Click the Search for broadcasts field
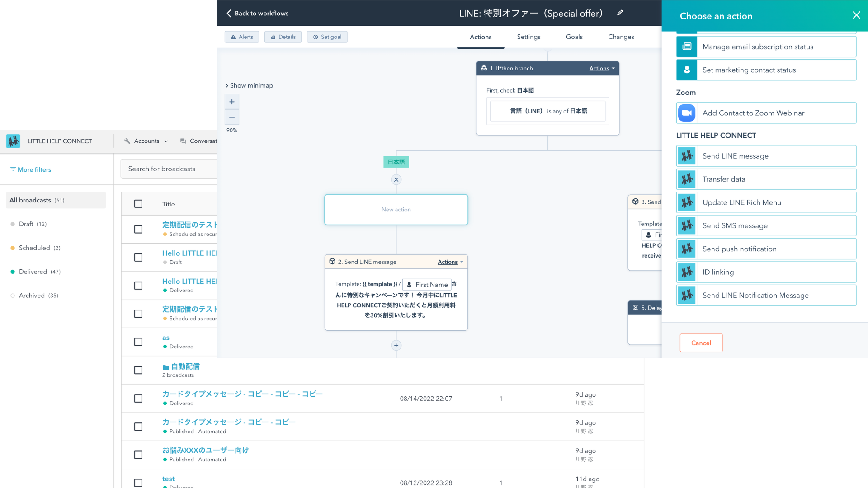The image size is (868, 488). point(169,169)
